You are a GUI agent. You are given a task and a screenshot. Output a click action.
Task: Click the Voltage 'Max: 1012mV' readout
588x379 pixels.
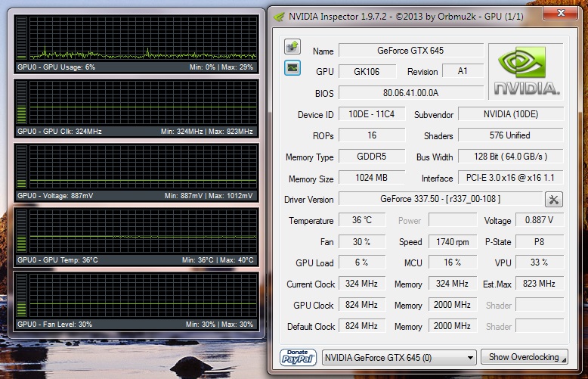(231, 195)
